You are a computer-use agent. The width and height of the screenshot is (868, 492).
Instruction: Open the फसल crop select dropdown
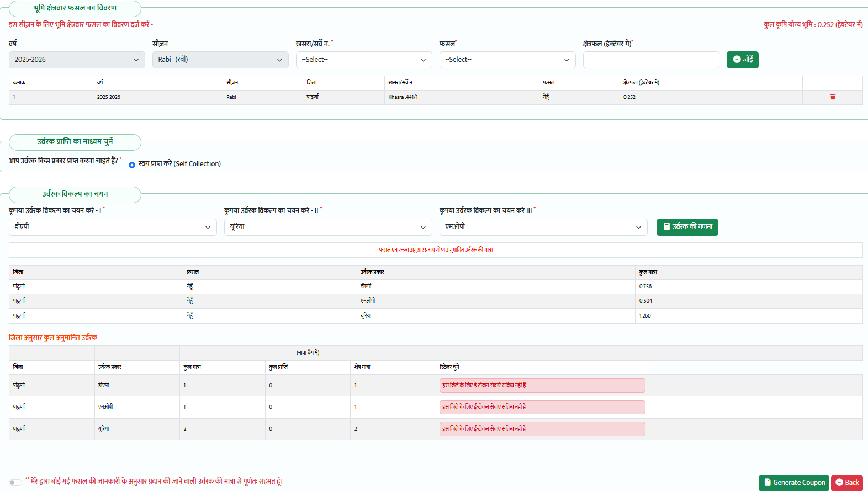point(507,60)
